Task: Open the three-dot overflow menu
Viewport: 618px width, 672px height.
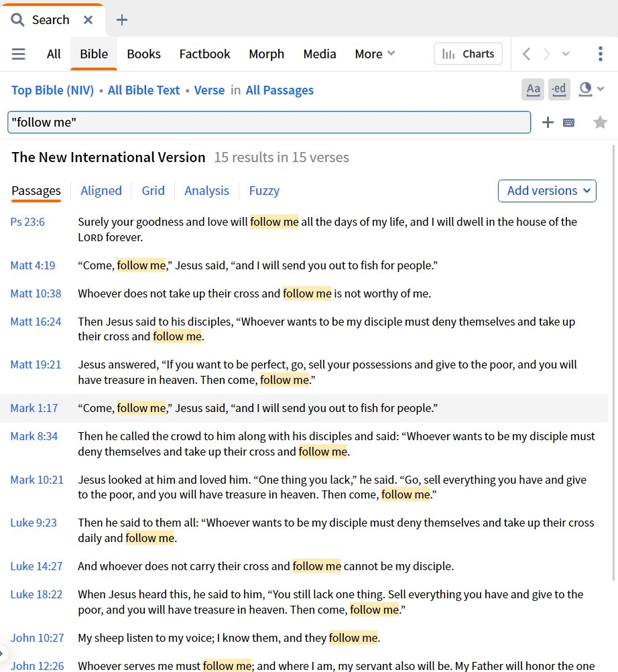Action: (x=600, y=54)
